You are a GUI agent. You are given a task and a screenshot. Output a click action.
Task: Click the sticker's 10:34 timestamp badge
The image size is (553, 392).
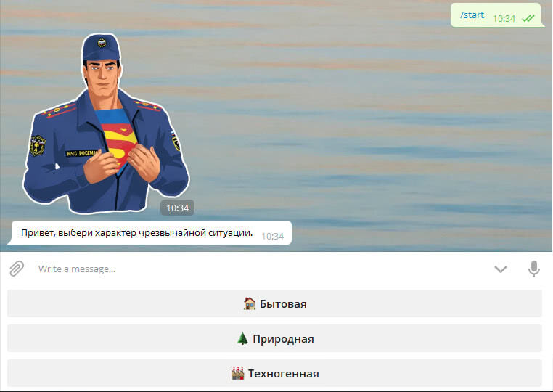177,208
